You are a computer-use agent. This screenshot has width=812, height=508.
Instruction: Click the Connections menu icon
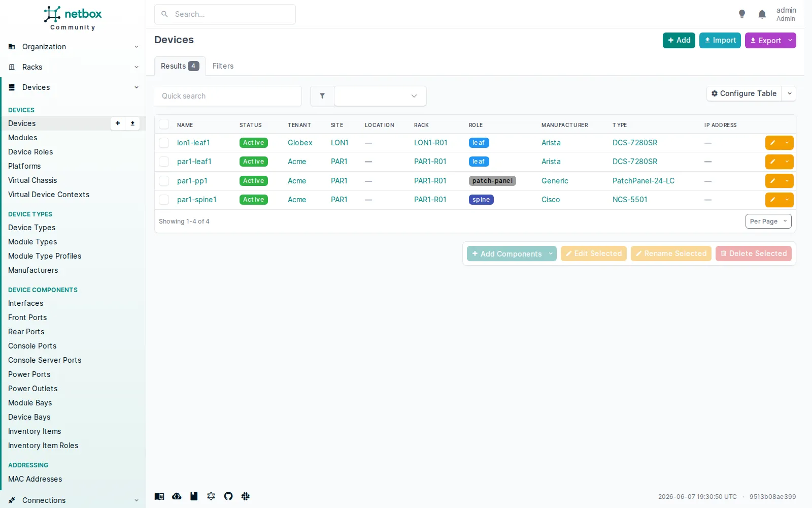tap(12, 500)
